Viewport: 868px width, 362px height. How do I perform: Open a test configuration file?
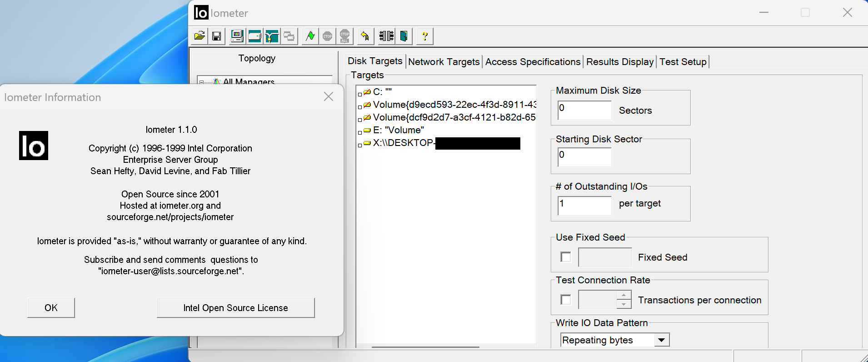click(199, 36)
